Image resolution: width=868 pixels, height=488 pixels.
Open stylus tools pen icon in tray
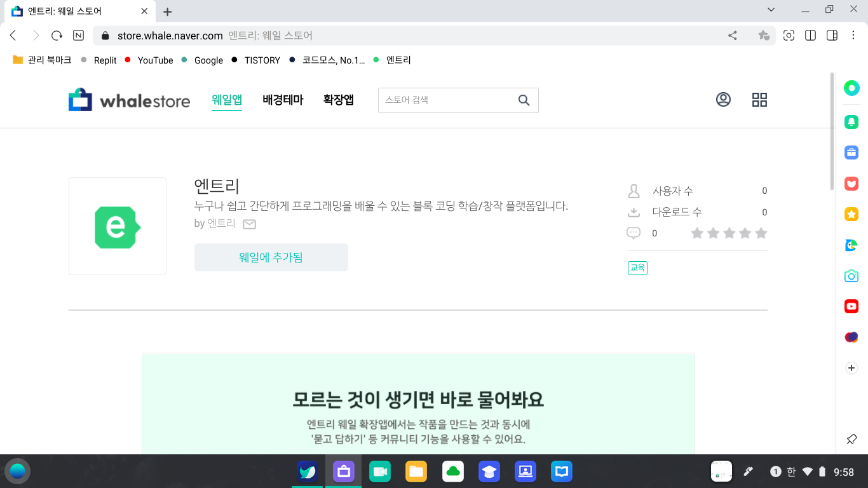(x=749, y=471)
